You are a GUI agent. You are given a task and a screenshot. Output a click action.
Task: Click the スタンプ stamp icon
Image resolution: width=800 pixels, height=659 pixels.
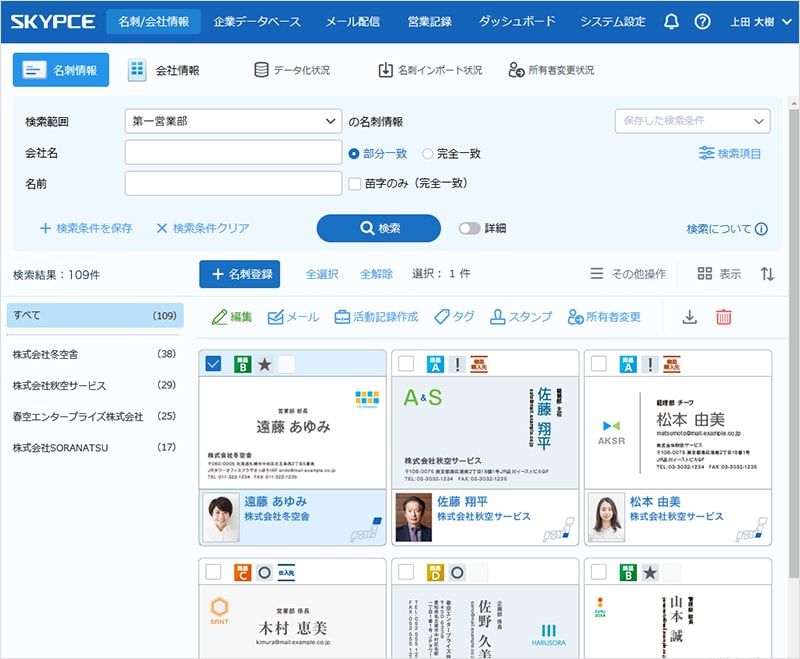pyautogui.click(x=497, y=317)
